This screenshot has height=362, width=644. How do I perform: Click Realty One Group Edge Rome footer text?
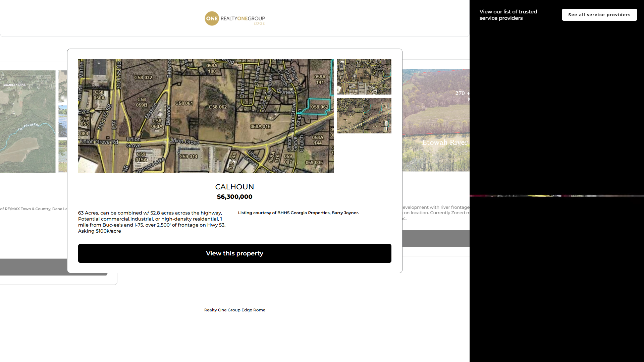point(234,310)
